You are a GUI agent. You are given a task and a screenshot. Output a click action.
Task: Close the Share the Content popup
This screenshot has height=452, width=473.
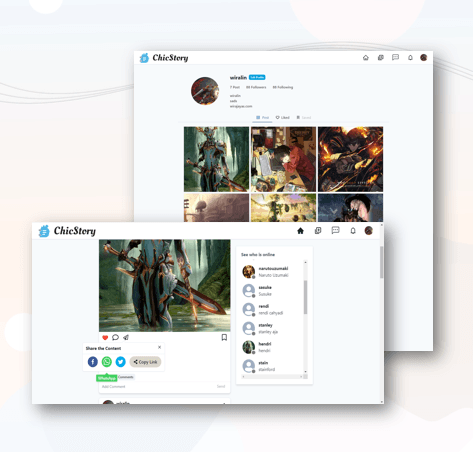(159, 347)
